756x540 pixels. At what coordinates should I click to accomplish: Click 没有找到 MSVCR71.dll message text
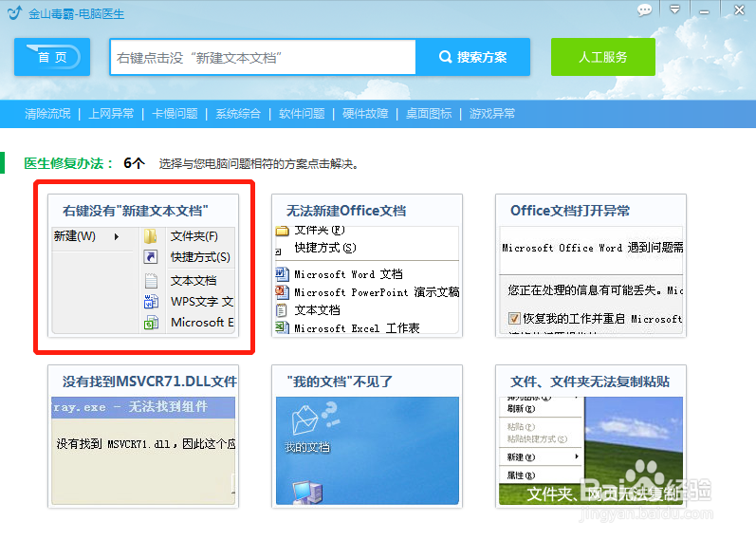click(x=146, y=443)
